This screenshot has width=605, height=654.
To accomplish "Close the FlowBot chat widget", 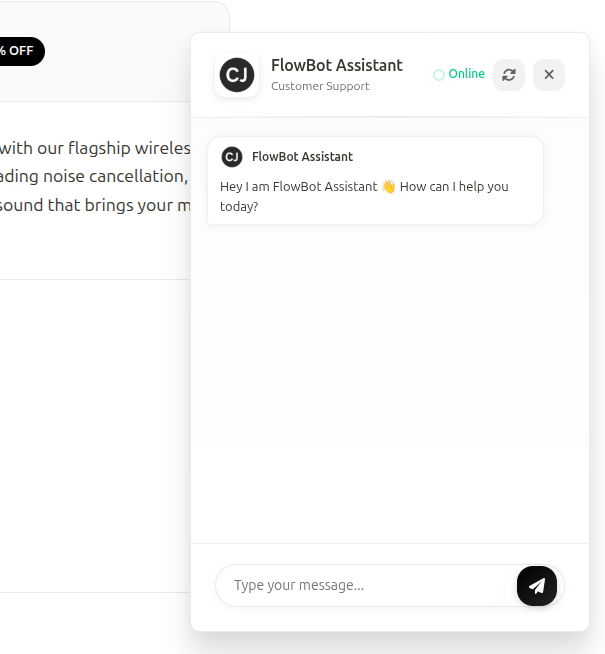I will 549,75.
